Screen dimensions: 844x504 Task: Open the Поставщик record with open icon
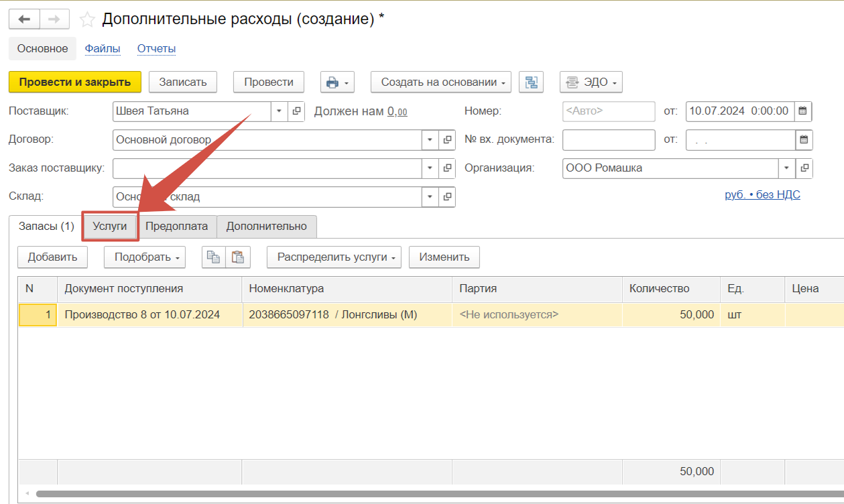click(x=297, y=111)
